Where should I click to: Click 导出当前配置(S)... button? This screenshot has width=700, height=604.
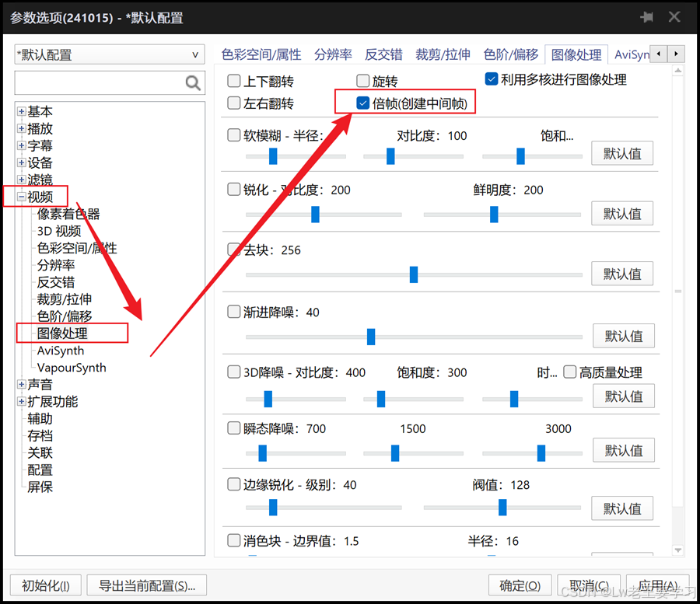pyautogui.click(x=147, y=585)
